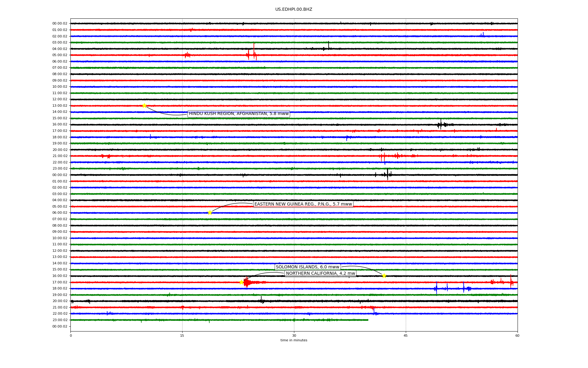This screenshot has width=588, height=368.
Task: Click the Solomon Islands star marker
Action: coord(384,276)
